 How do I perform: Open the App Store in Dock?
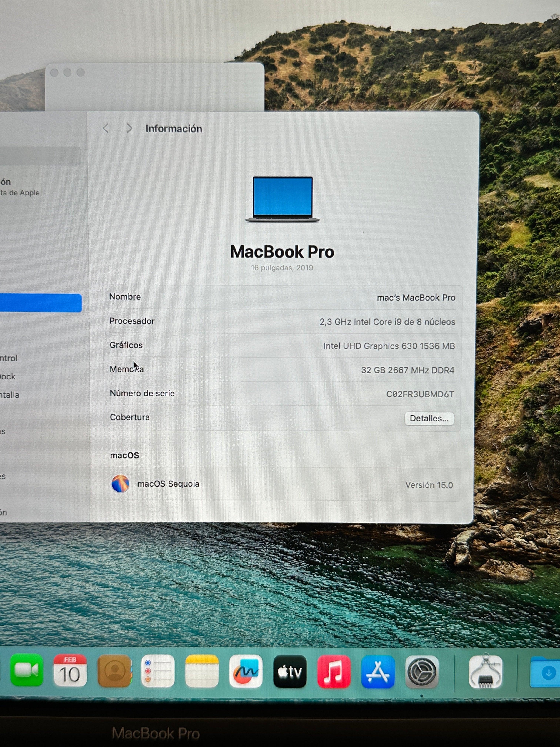[378, 672]
